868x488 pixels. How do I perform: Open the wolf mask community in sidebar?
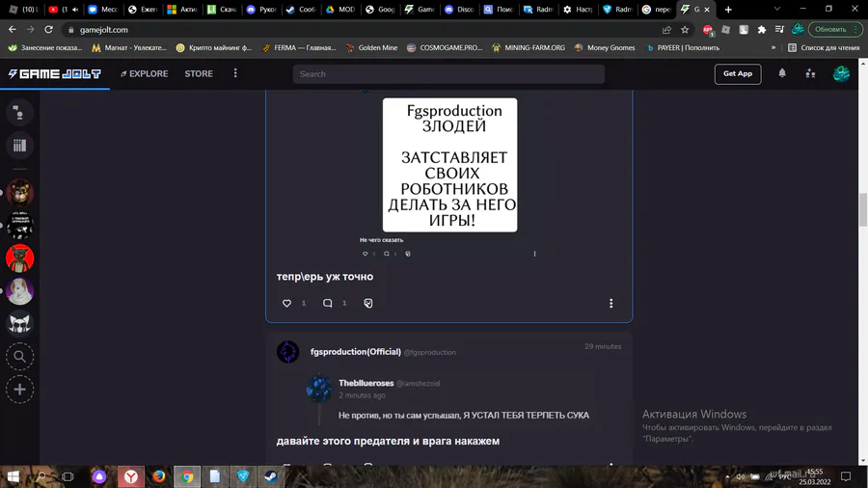[x=19, y=324]
